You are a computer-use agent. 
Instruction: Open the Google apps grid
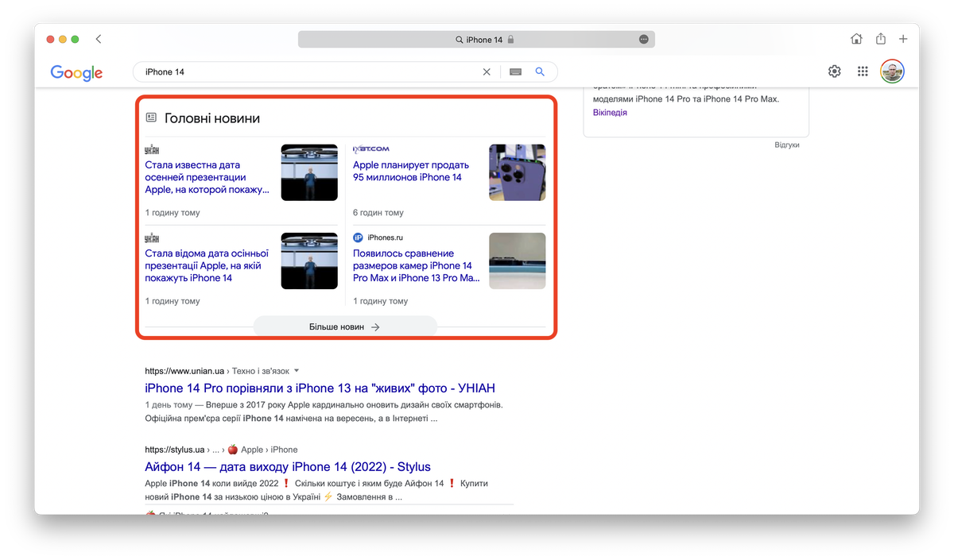tap(863, 72)
